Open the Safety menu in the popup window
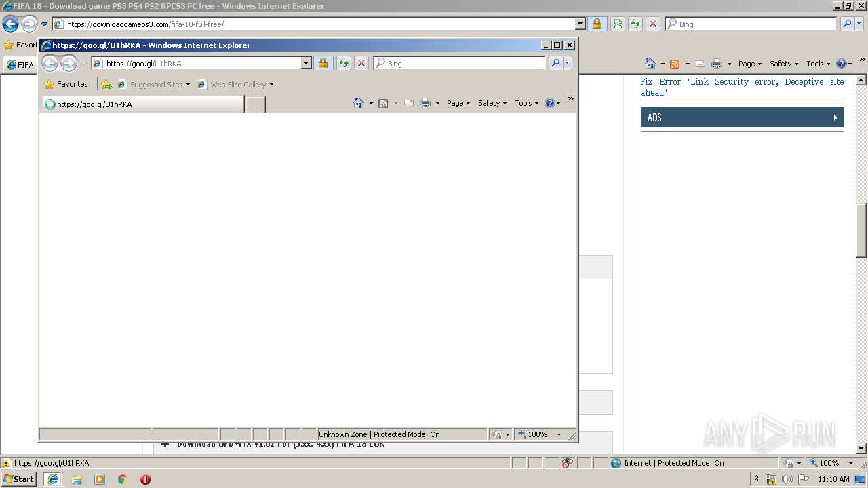 pyautogui.click(x=492, y=103)
